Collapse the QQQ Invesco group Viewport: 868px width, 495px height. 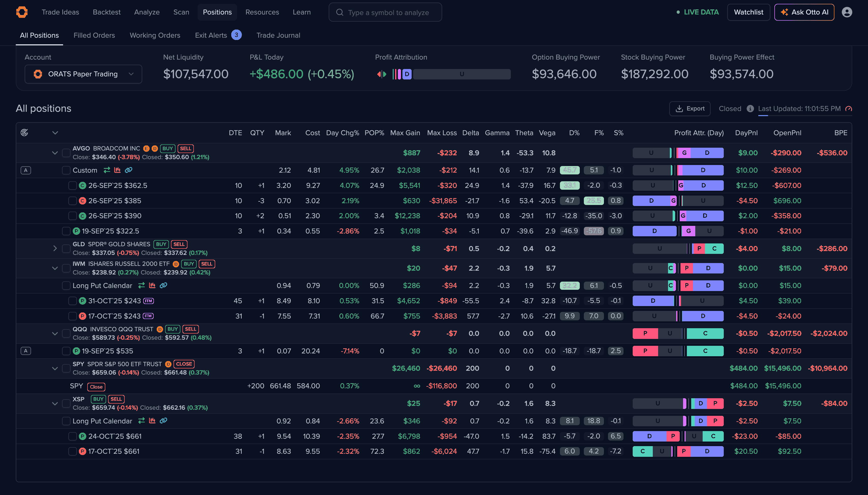click(55, 334)
